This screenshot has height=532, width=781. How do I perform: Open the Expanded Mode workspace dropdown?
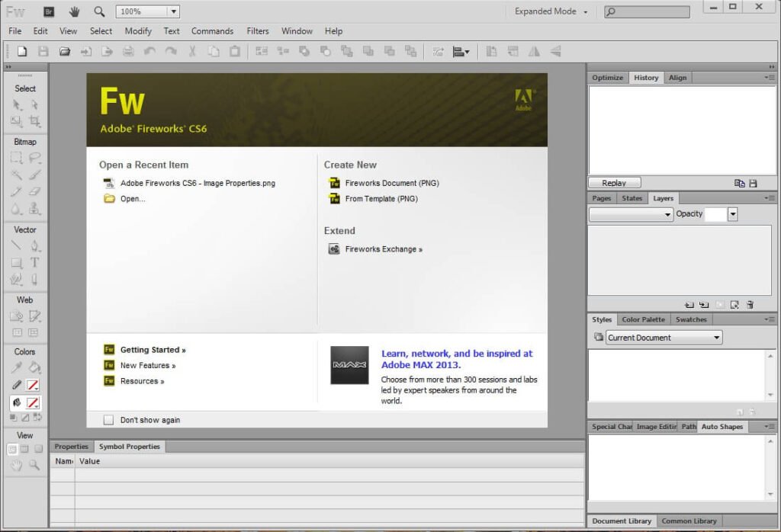click(551, 11)
